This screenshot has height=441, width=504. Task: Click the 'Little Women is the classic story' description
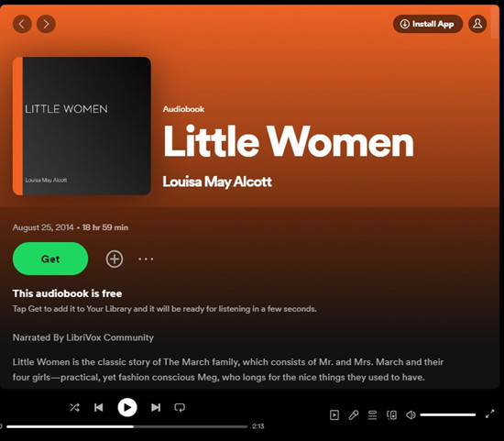(x=228, y=369)
